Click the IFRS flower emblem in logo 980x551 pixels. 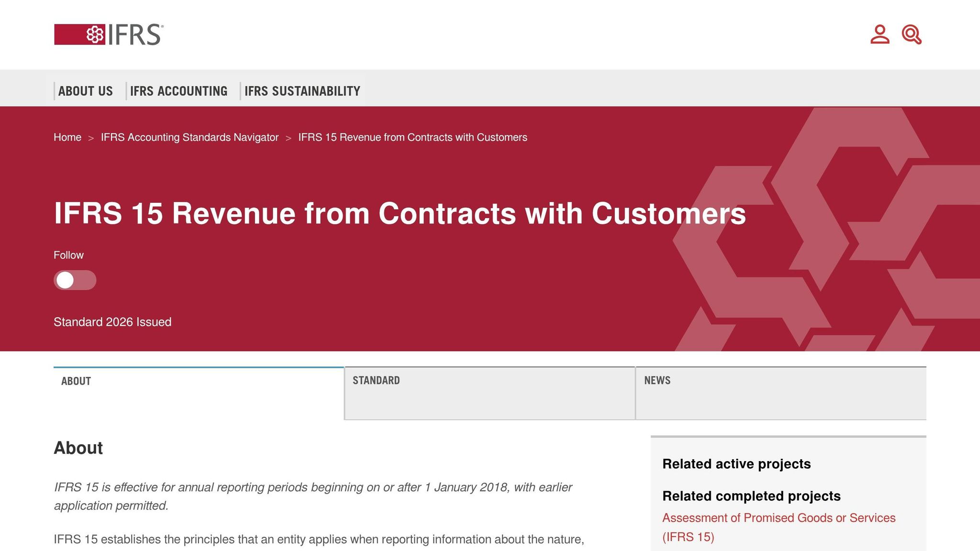(x=95, y=33)
